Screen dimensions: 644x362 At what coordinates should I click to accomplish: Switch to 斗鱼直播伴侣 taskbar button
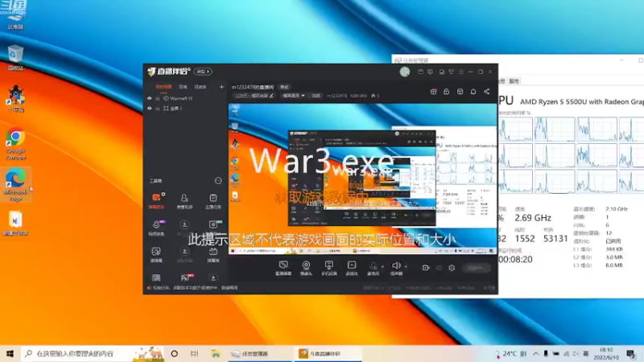328,353
